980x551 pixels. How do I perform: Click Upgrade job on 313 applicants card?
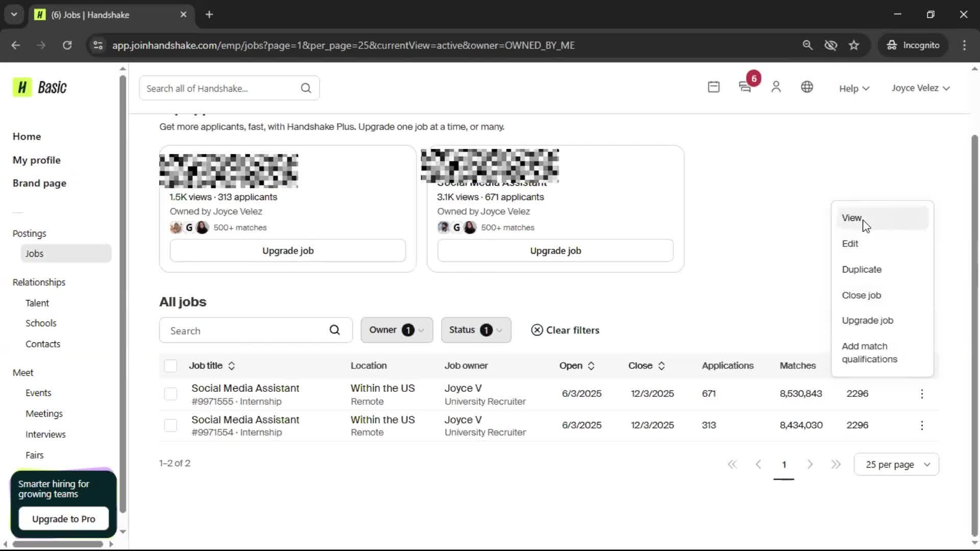tap(288, 251)
